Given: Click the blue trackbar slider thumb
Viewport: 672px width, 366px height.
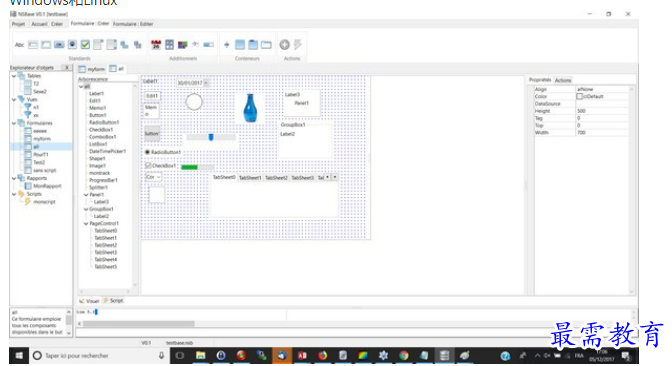Looking at the screenshot, I should point(211,137).
